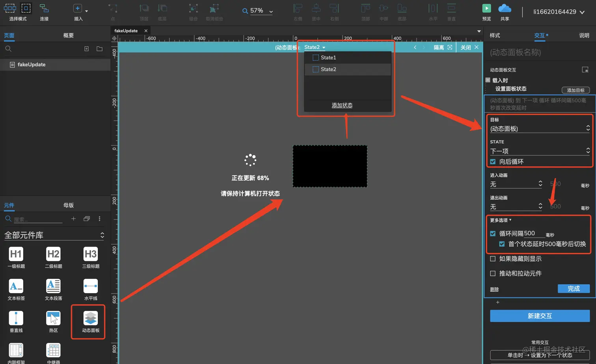Click the plus icon next to widget search

(x=73, y=219)
